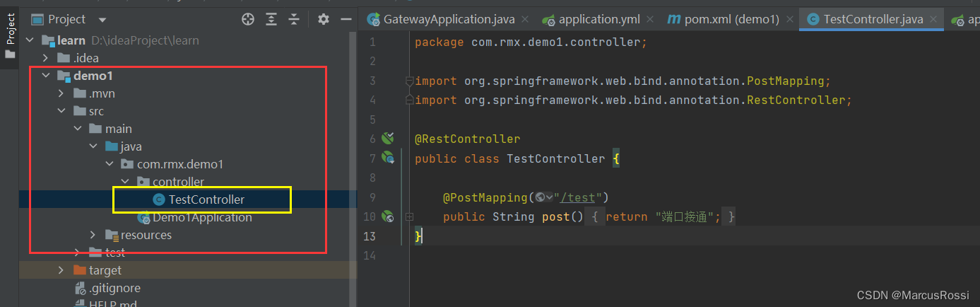Hide the Project panel with minimize icon

(x=346, y=19)
